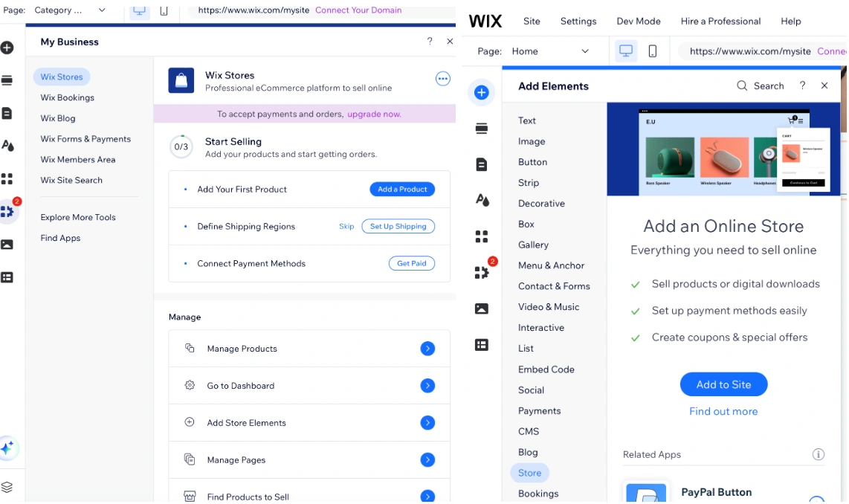Click PayPal Button related app
849x504 pixels.
(x=723, y=491)
